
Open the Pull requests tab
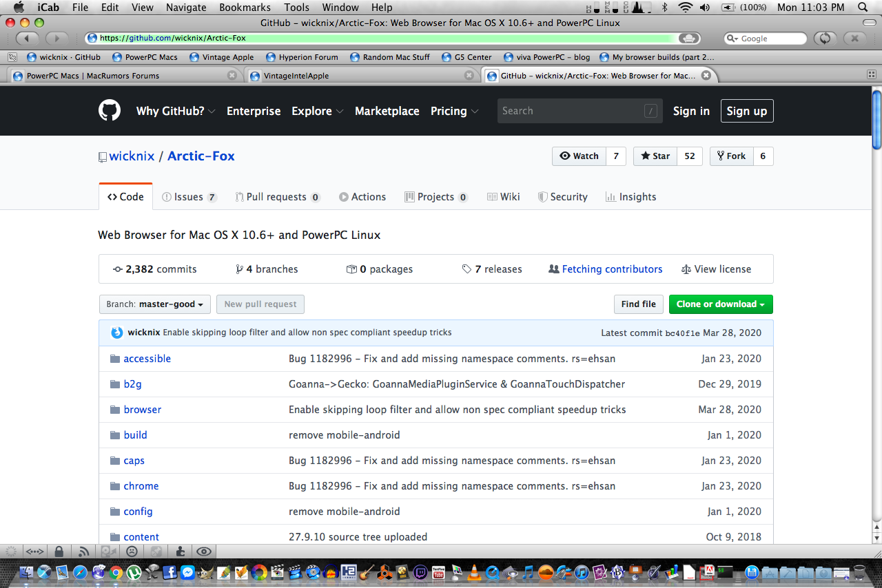[x=278, y=197]
